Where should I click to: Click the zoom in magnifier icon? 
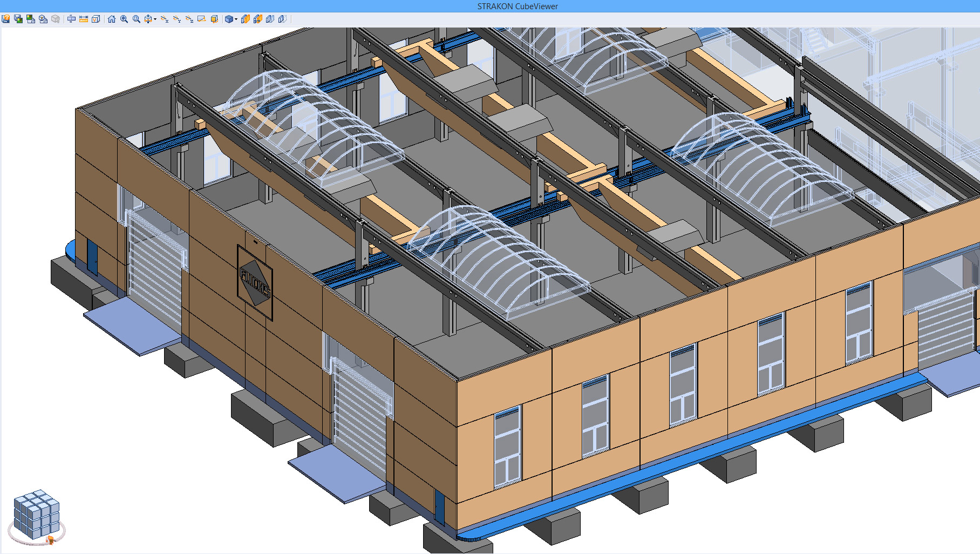(x=124, y=19)
